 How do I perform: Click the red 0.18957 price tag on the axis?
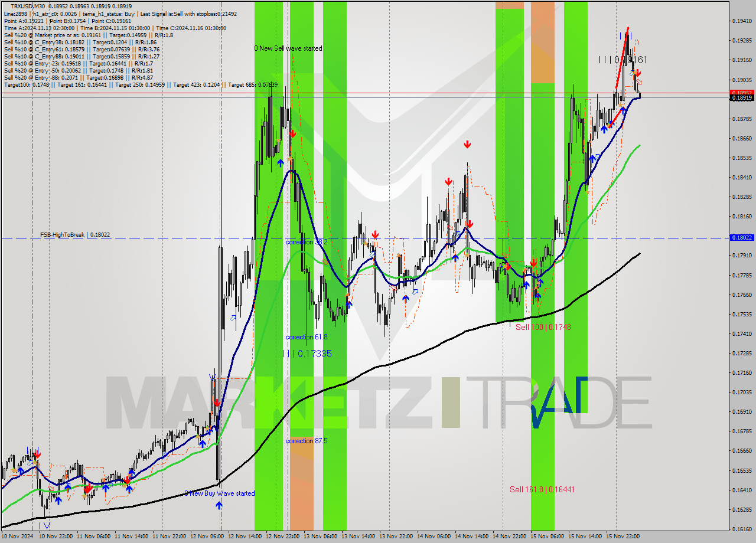point(742,93)
